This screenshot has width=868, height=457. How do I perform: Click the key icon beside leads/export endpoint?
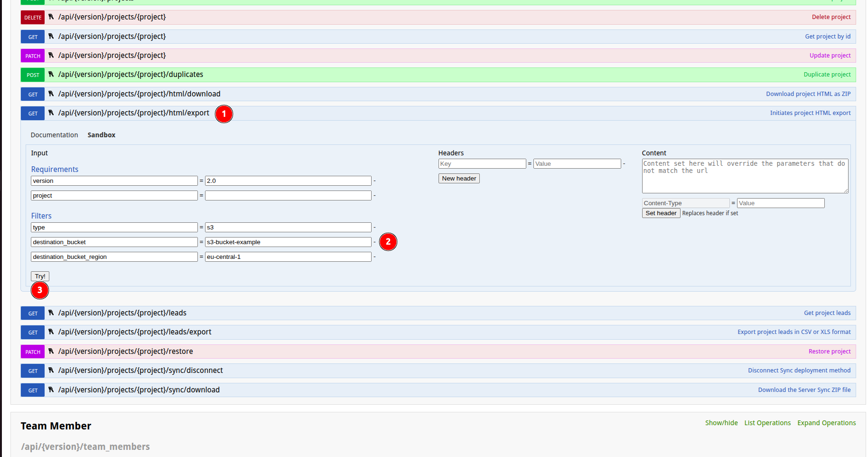pos(51,332)
